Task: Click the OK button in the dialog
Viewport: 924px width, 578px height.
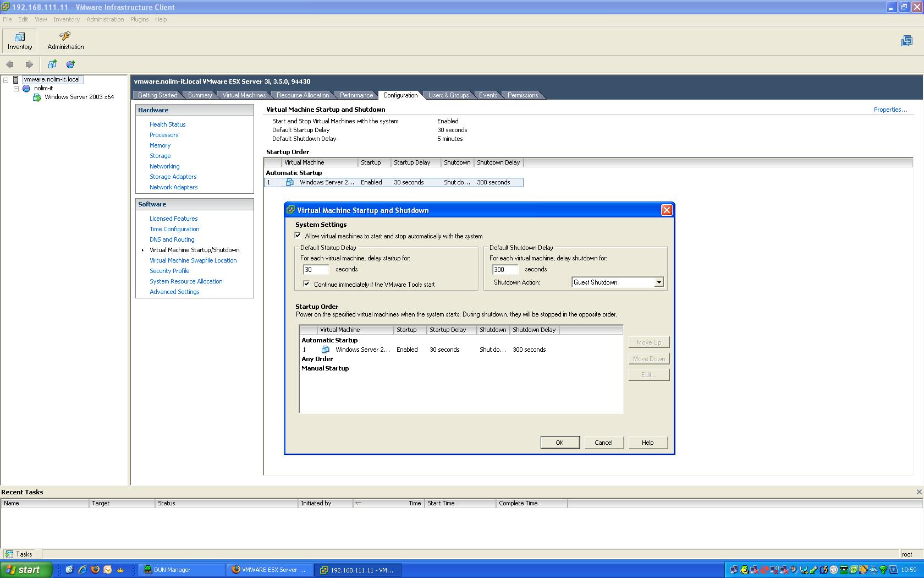Action: [559, 442]
